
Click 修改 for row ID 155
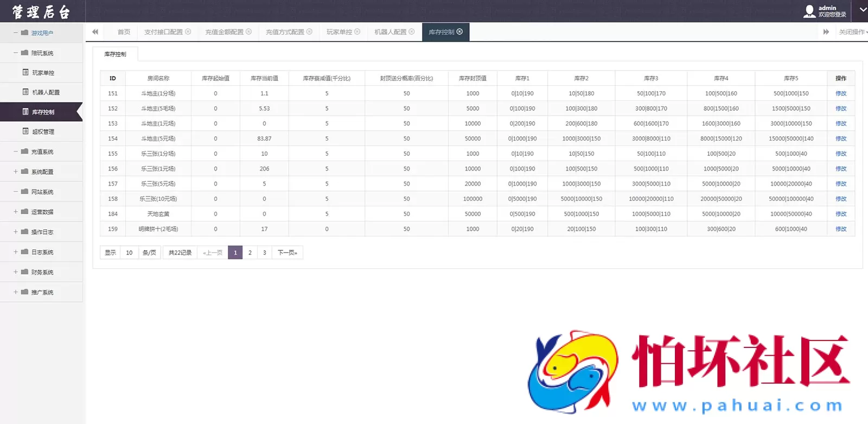pos(841,154)
